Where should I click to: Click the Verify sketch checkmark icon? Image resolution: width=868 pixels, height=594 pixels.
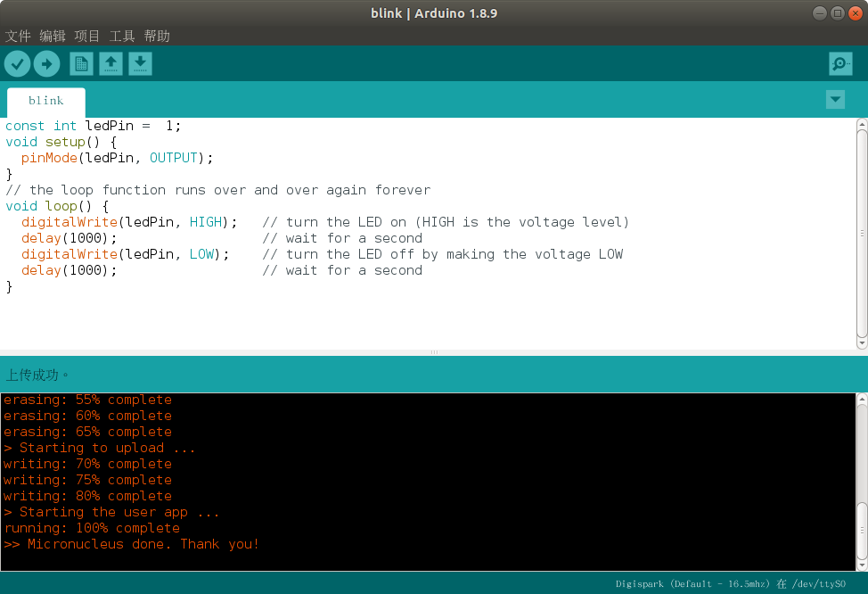click(x=17, y=63)
